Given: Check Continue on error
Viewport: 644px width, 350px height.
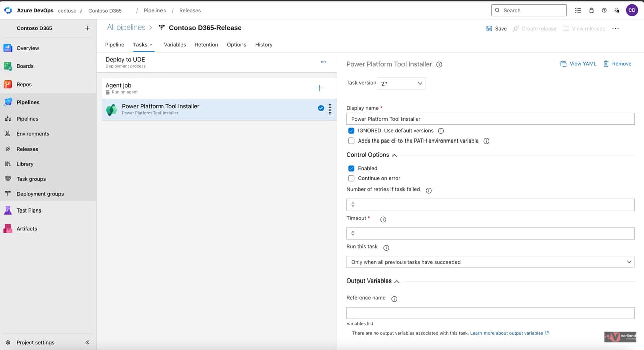Looking at the screenshot, I should click(351, 178).
